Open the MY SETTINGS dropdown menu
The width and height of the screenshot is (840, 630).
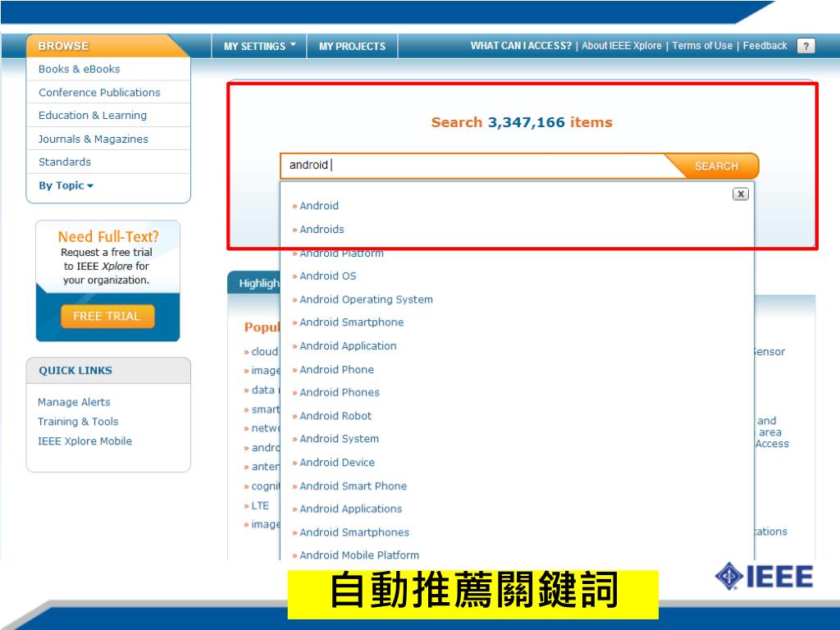click(259, 46)
